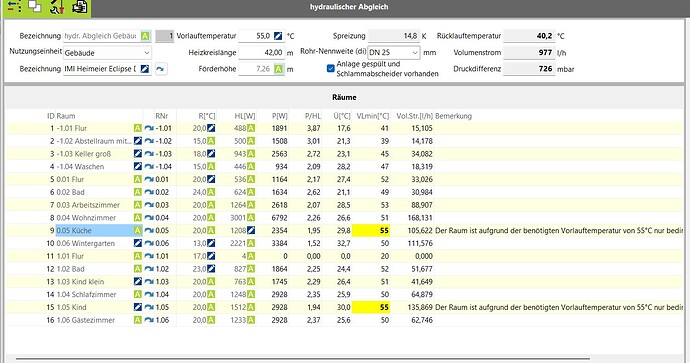Toggle the green A next to -1.01 Flur room name
The height and width of the screenshot is (363, 690).
pyautogui.click(x=138, y=128)
